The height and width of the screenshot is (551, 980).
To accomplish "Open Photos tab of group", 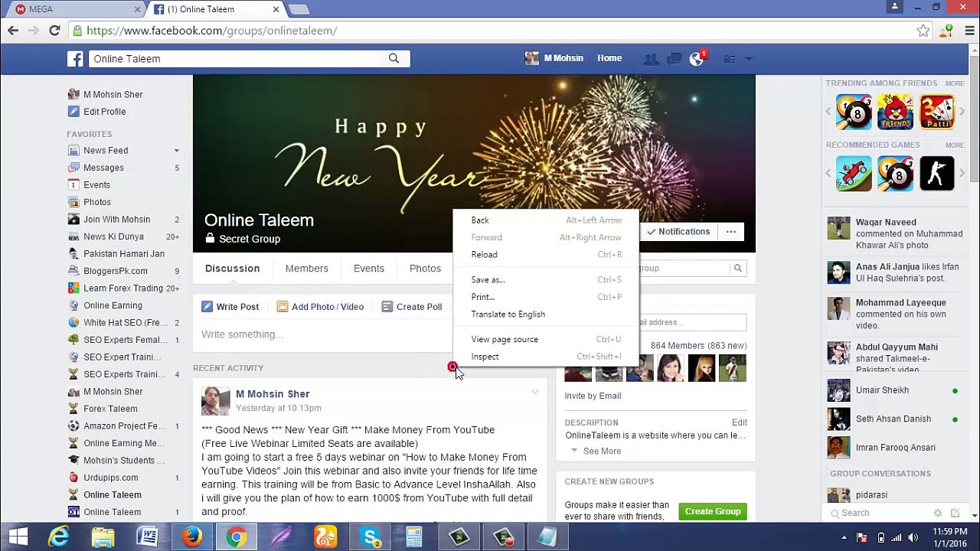I will pyautogui.click(x=425, y=269).
